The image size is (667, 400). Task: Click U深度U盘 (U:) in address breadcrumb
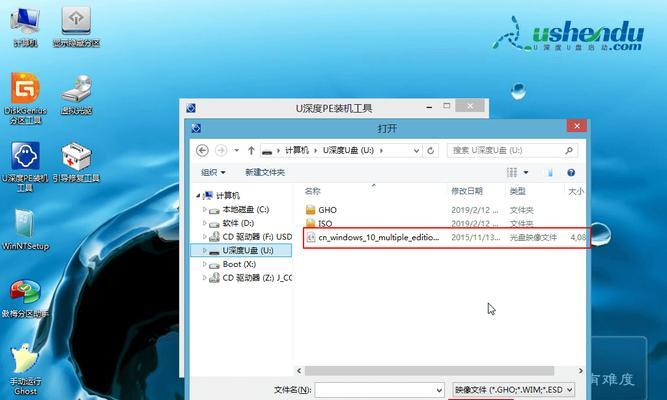coord(348,150)
